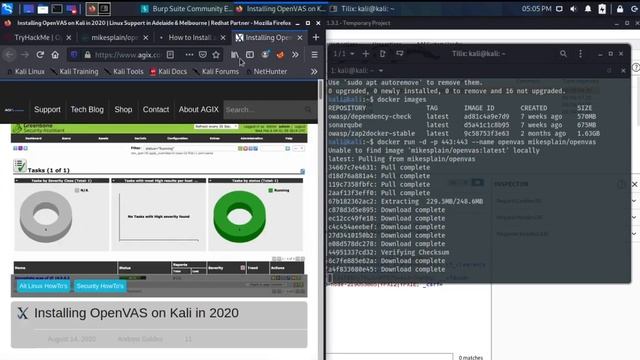The width and height of the screenshot is (640, 360).
Task: Click Burp Suite Community taskbar item
Action: pos(187,9)
